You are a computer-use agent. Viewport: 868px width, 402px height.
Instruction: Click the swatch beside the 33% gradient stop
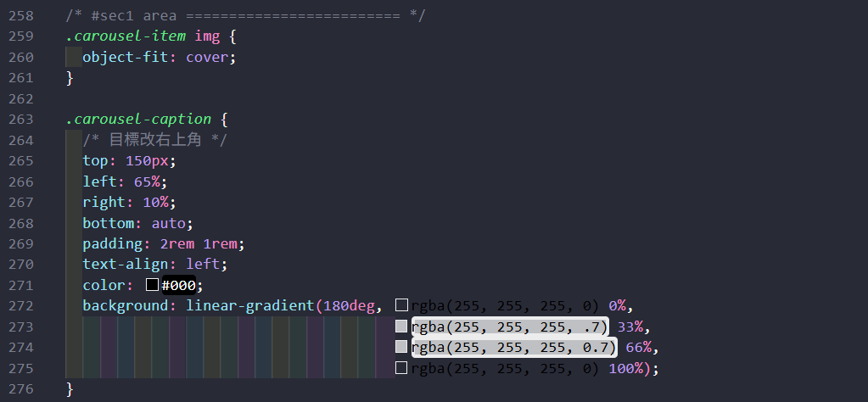pos(402,327)
